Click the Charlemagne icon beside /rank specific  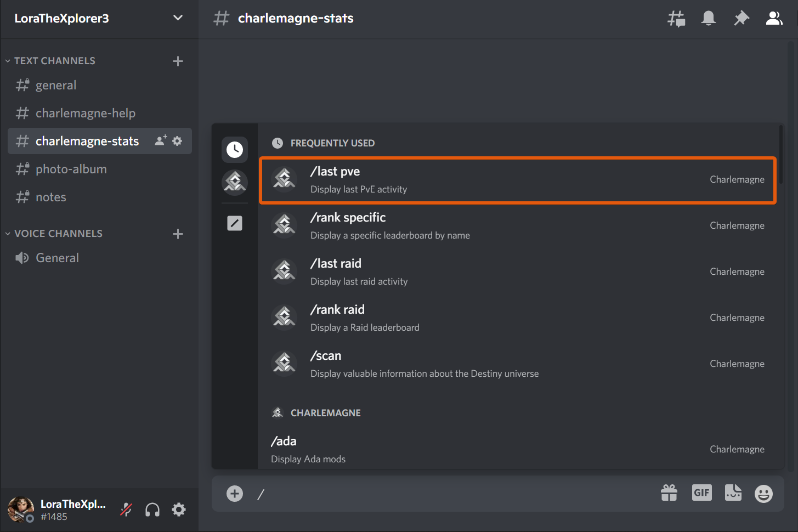pos(284,224)
